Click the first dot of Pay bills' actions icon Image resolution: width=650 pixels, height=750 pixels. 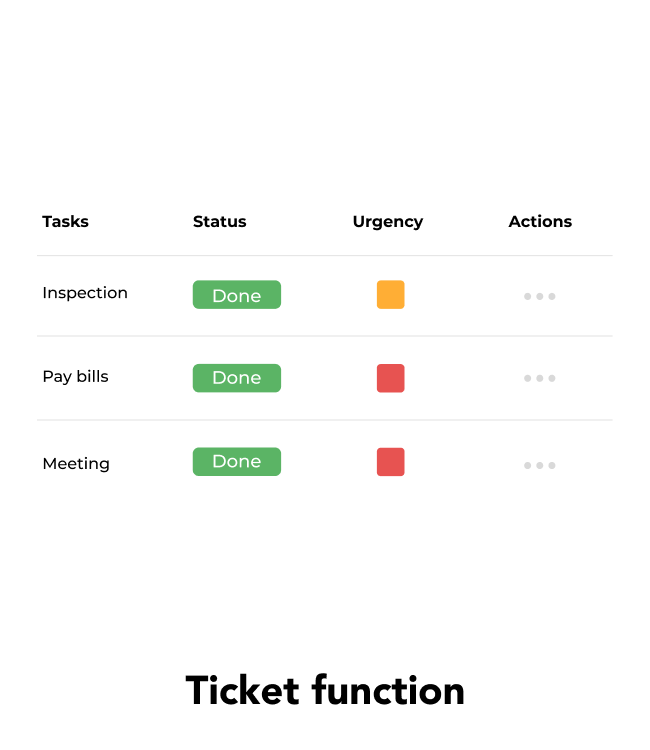[528, 378]
